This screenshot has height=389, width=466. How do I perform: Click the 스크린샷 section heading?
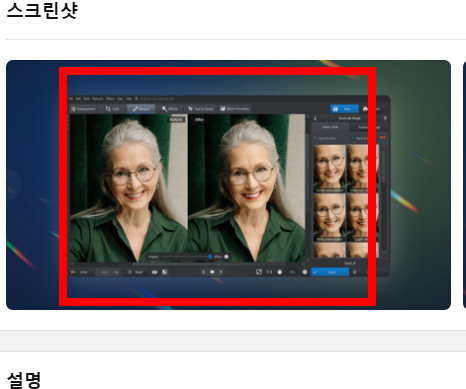[42, 10]
